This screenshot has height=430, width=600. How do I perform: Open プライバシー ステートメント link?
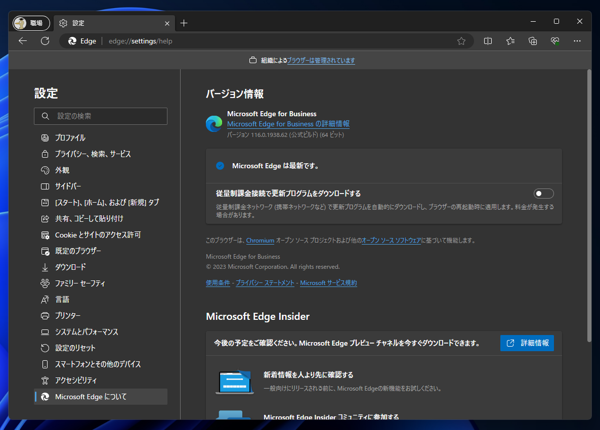pos(265,283)
